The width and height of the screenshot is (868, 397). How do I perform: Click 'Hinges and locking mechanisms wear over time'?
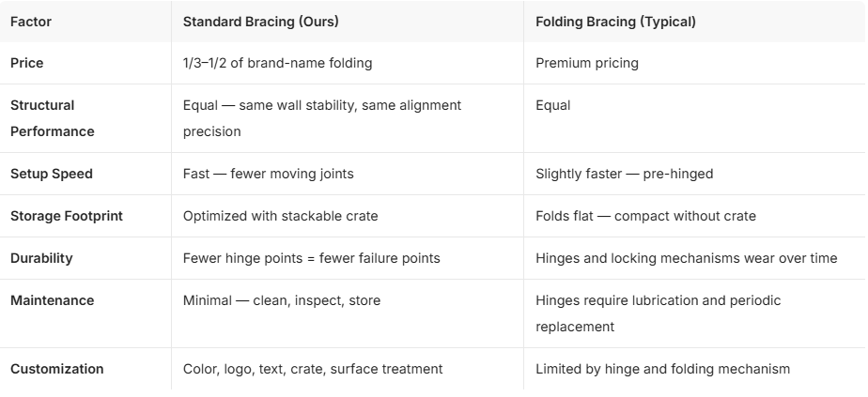pos(687,258)
